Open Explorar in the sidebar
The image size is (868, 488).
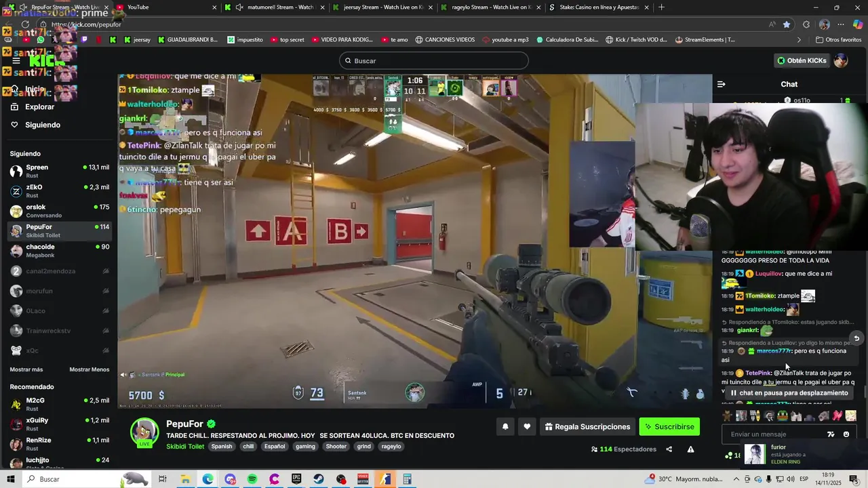tap(39, 106)
